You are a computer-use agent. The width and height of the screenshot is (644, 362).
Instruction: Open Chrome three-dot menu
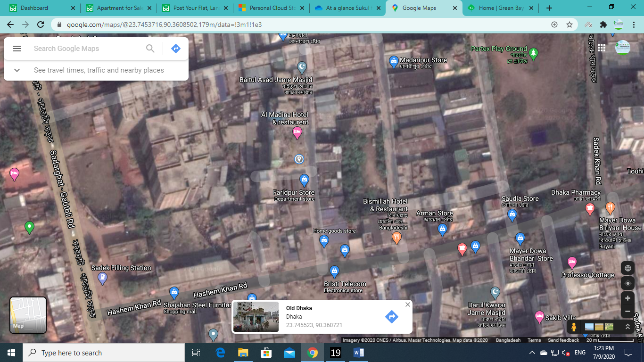point(635,25)
